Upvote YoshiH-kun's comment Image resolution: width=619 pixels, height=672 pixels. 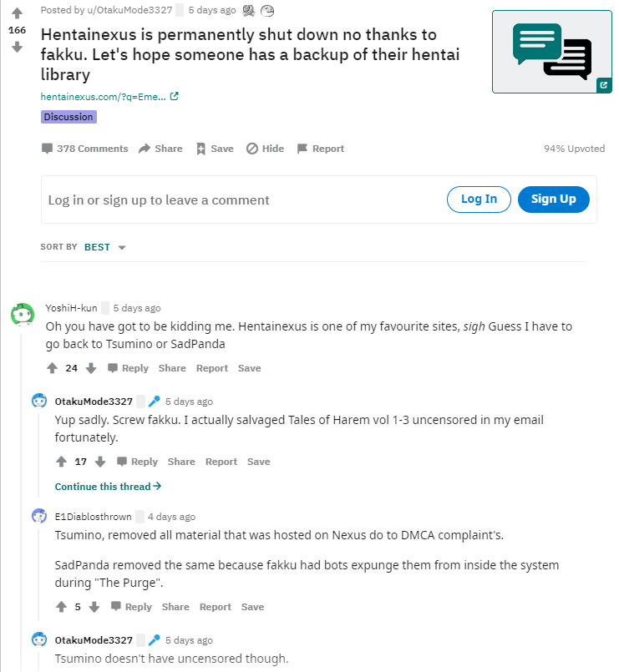pos(52,368)
